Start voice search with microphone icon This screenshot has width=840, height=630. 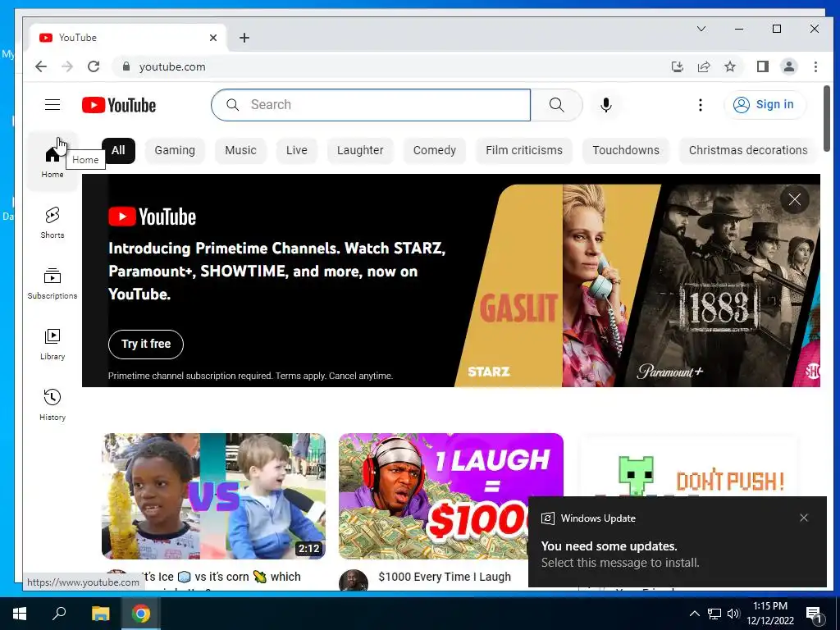(606, 105)
